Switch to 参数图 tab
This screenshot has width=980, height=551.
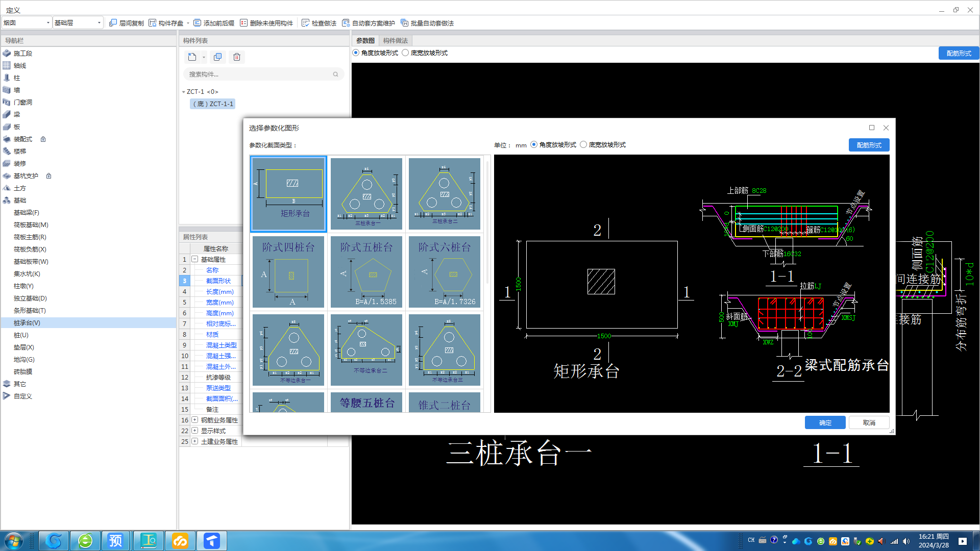365,41
